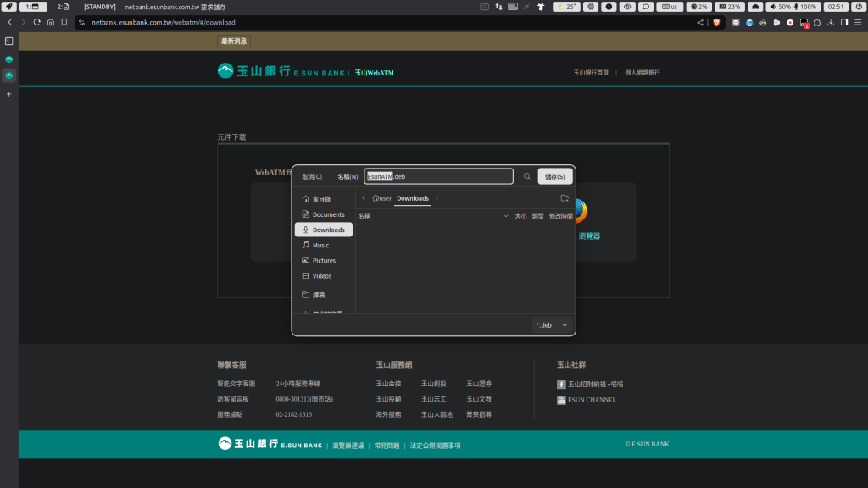The image size is (868, 488).
Task: Click the 玉山銀行 E.SUN BANK header logo
Action: coord(281,71)
